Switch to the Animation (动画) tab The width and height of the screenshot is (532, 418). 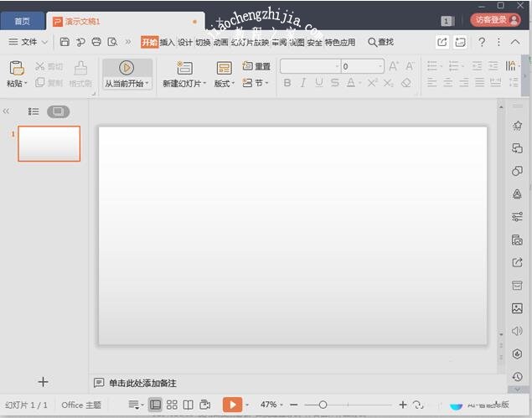click(220, 42)
